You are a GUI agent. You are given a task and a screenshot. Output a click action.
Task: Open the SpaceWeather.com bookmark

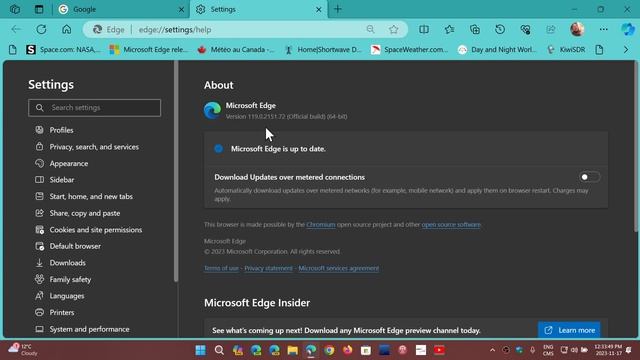[410, 49]
